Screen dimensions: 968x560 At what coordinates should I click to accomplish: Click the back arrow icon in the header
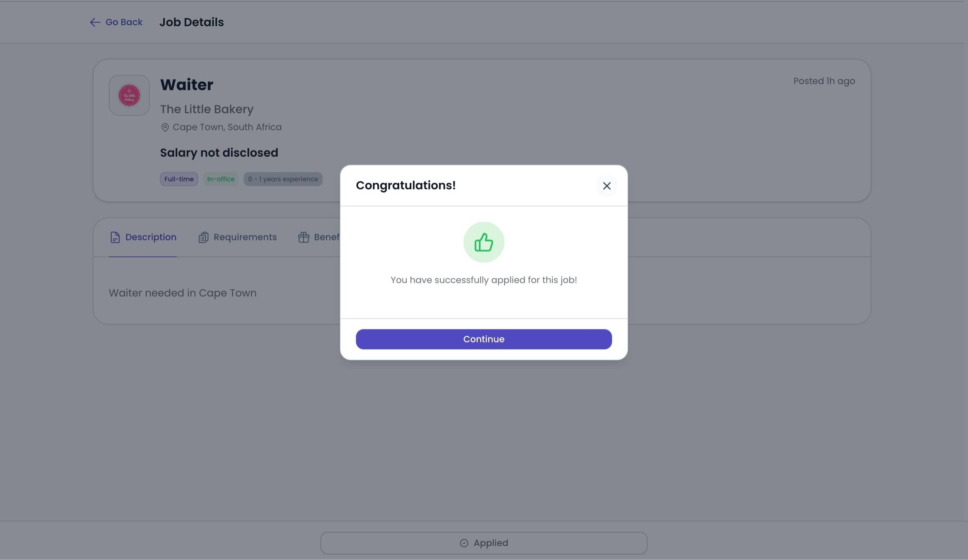(x=95, y=22)
